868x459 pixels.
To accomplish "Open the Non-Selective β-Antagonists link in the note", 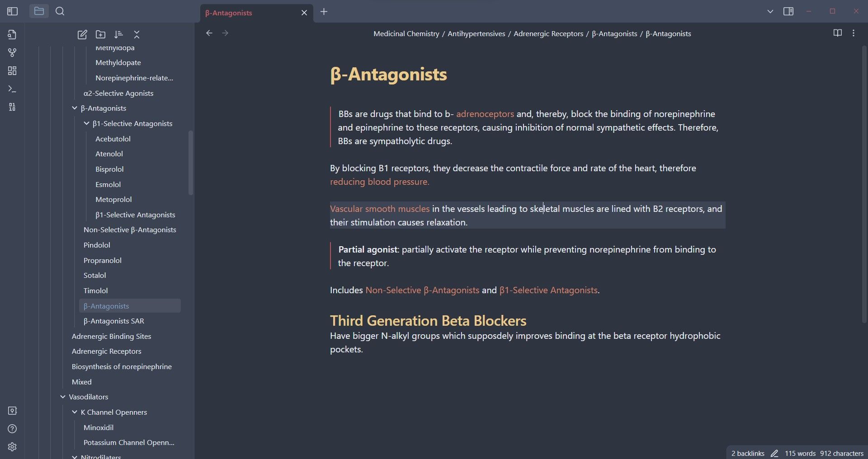I will [x=422, y=290].
